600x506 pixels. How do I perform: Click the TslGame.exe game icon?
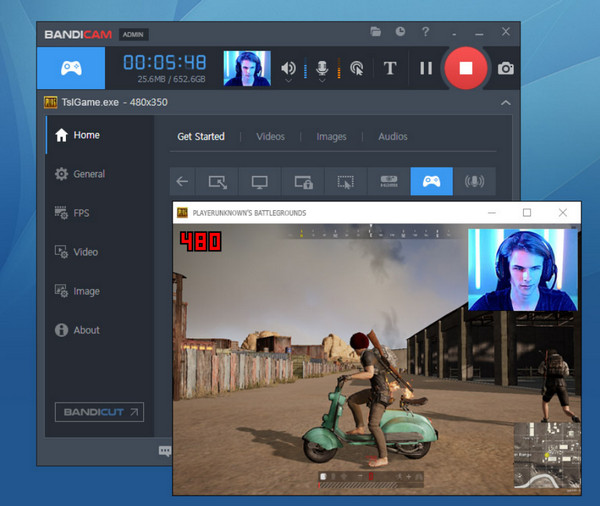[x=51, y=103]
